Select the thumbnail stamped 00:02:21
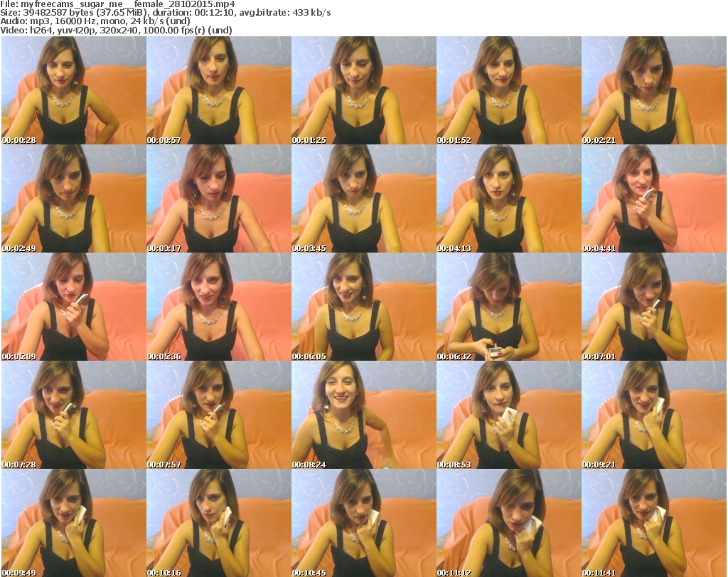Image resolution: width=728 pixels, height=577 pixels. click(x=654, y=90)
